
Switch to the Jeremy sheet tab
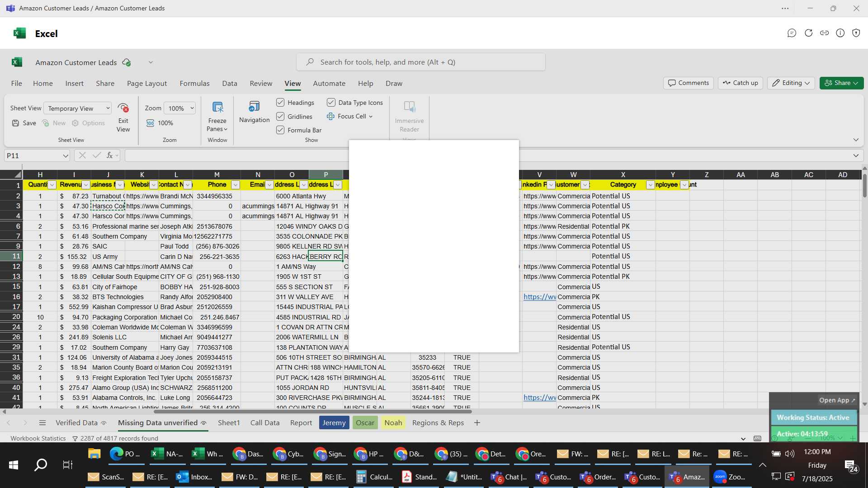pyautogui.click(x=334, y=423)
